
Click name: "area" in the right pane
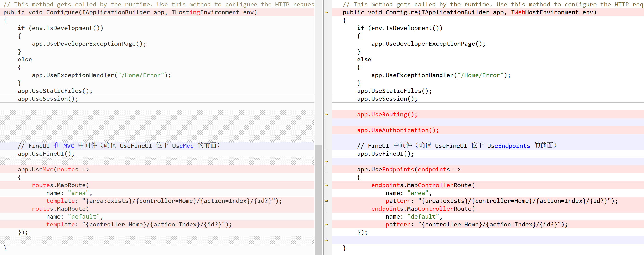[409, 193]
